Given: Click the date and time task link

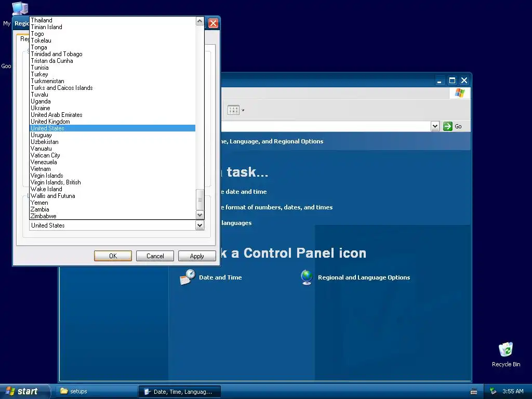Looking at the screenshot, I should point(243,192).
